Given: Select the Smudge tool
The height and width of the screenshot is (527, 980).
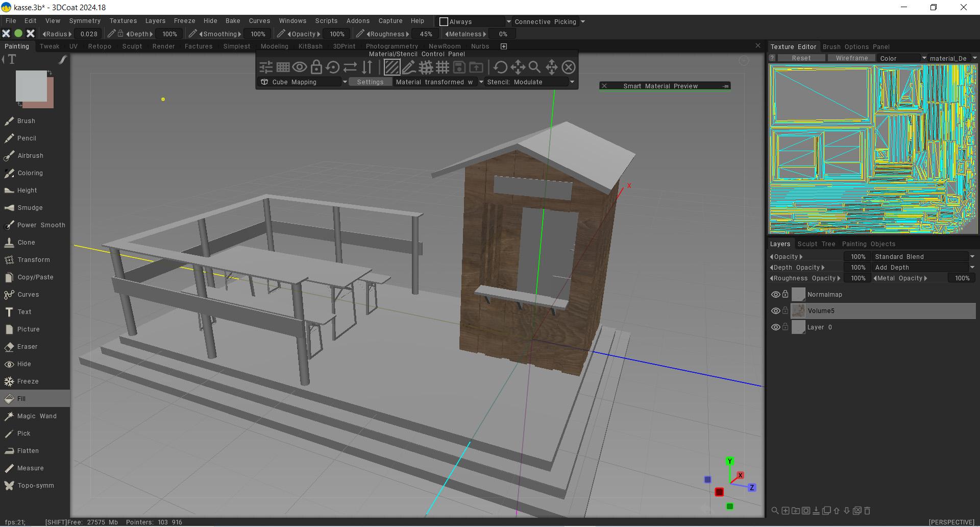Looking at the screenshot, I should click(x=35, y=208).
